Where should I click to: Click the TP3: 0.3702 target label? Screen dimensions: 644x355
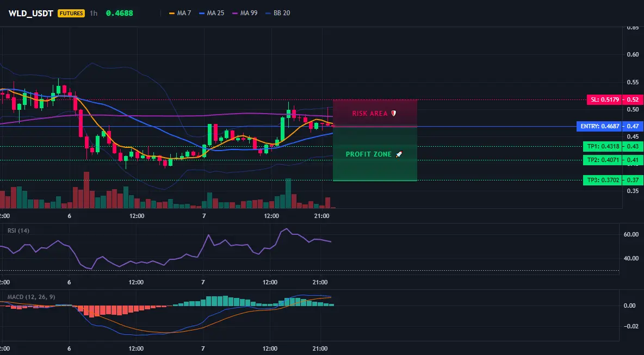point(602,180)
